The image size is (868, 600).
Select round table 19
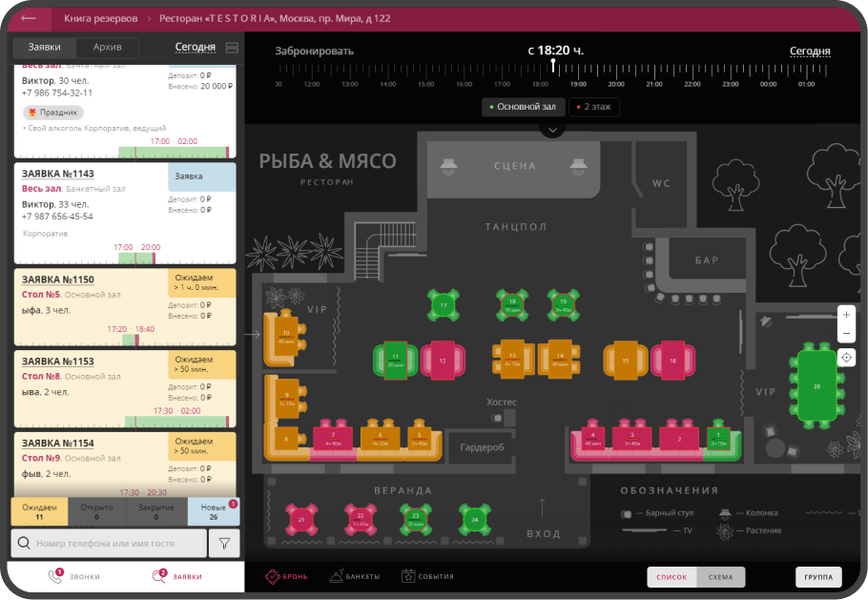[x=563, y=305]
